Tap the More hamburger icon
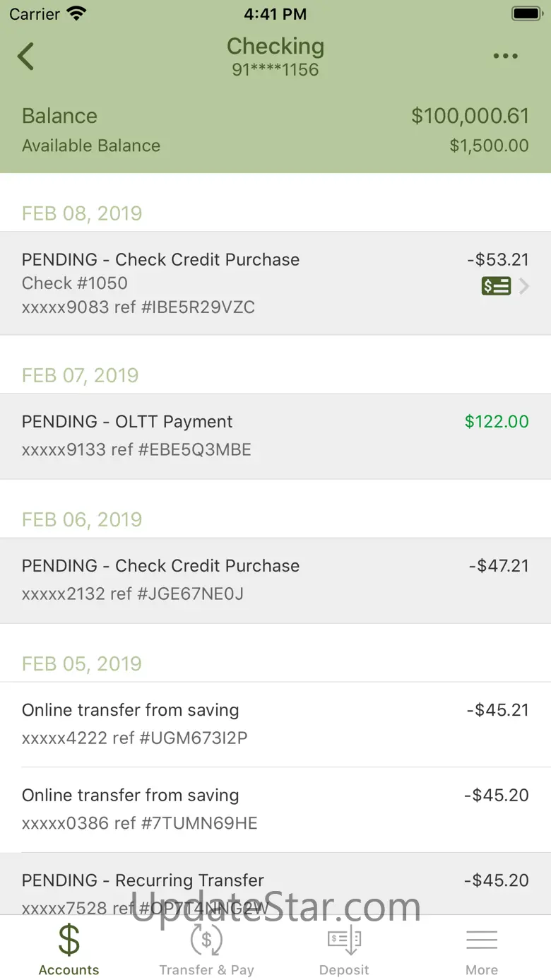551x980 pixels. point(482,940)
